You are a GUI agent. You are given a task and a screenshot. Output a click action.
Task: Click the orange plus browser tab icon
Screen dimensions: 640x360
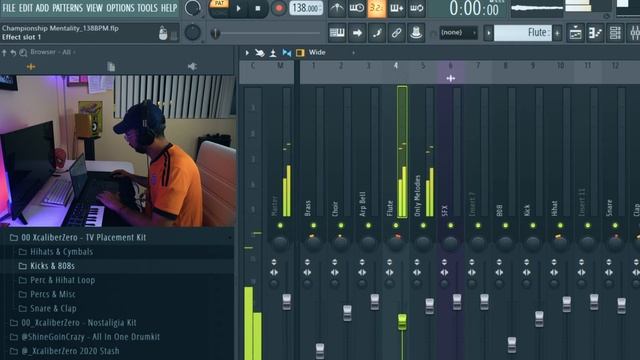[31, 67]
